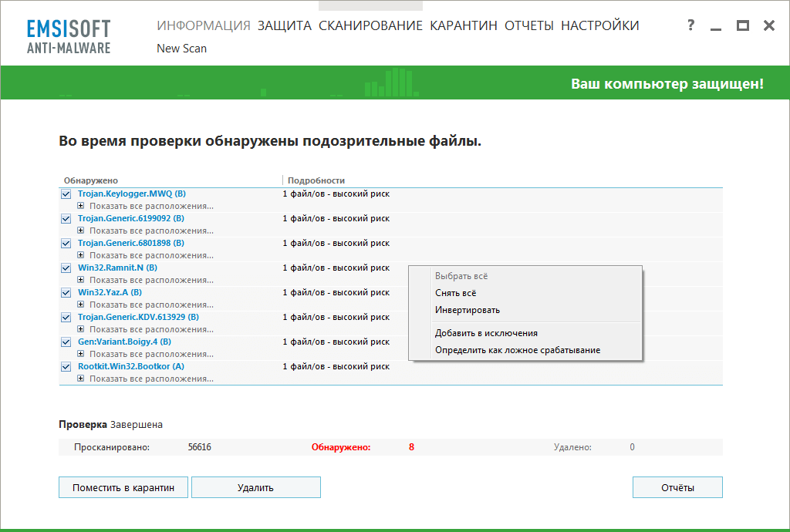Show all locations for Win32.Yaz.A
Image resolution: width=790 pixels, height=532 pixels.
point(79,304)
